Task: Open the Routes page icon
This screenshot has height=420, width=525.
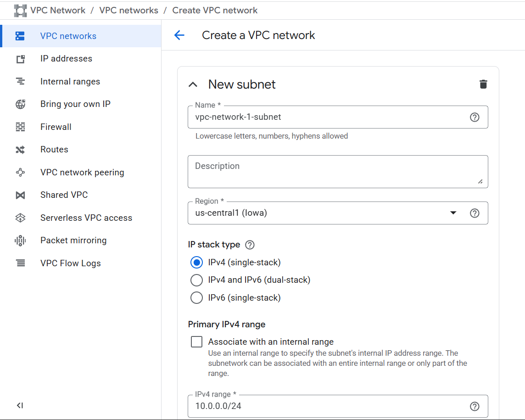Action: pos(20,149)
